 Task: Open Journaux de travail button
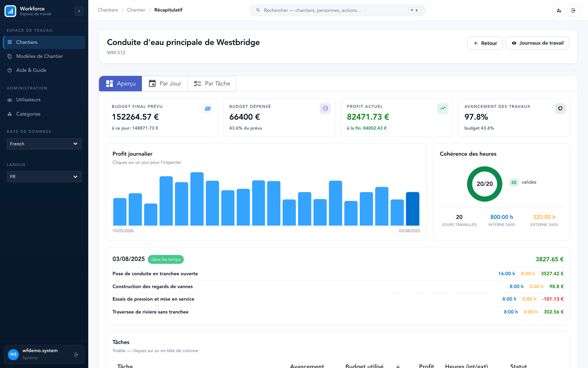[537, 43]
